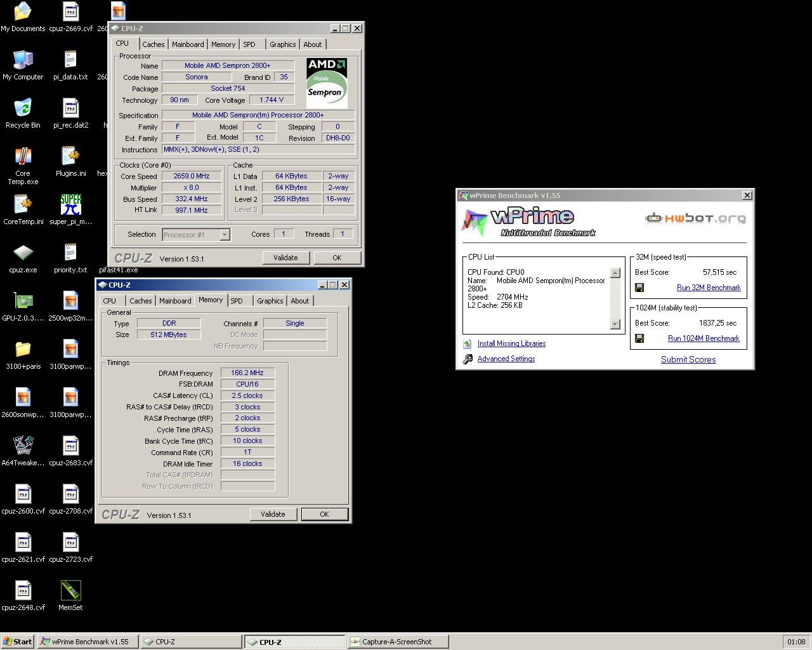Open the My Documents desktop icon

tap(23, 11)
